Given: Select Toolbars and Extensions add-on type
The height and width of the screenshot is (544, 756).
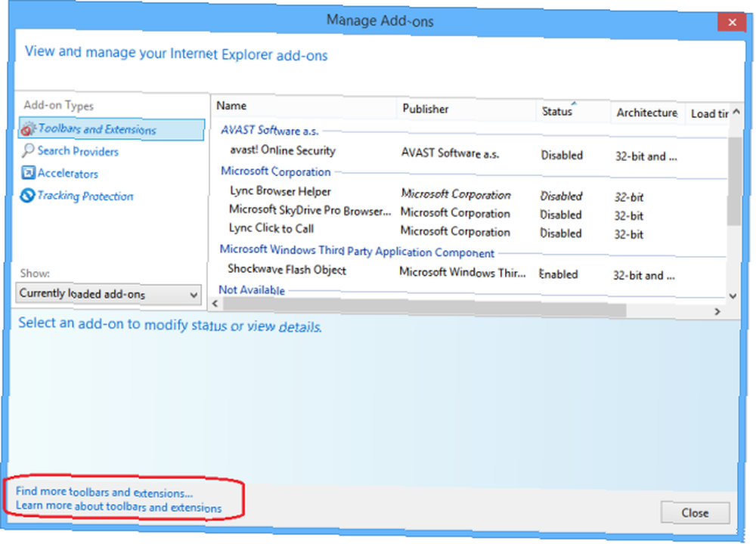Looking at the screenshot, I should (111, 129).
